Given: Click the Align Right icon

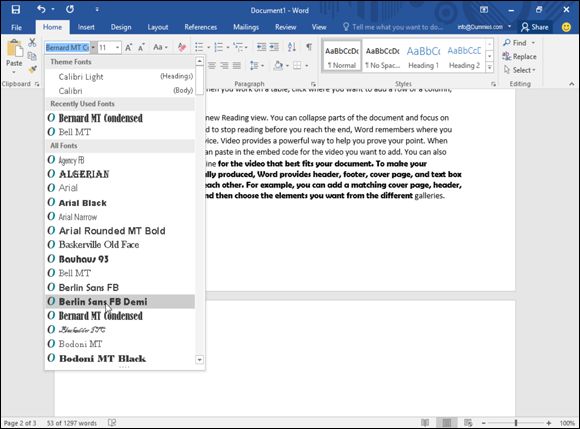Looking at the screenshot, I should pos(224,66).
